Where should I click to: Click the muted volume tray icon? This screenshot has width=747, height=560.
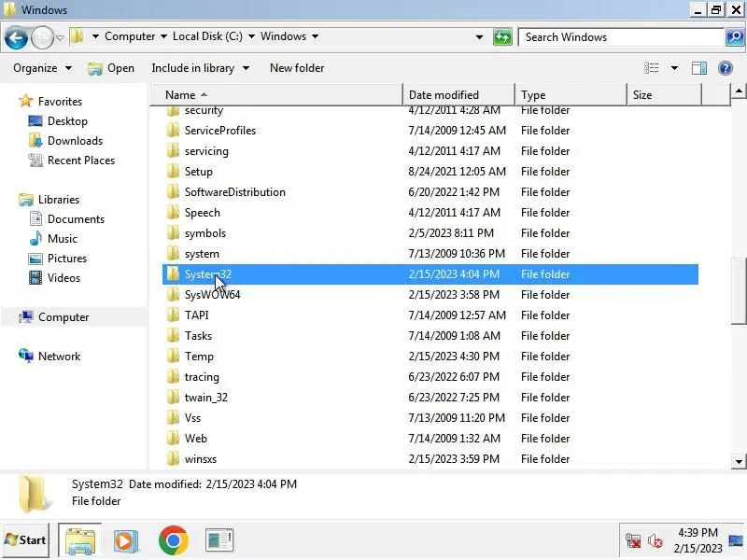point(655,540)
